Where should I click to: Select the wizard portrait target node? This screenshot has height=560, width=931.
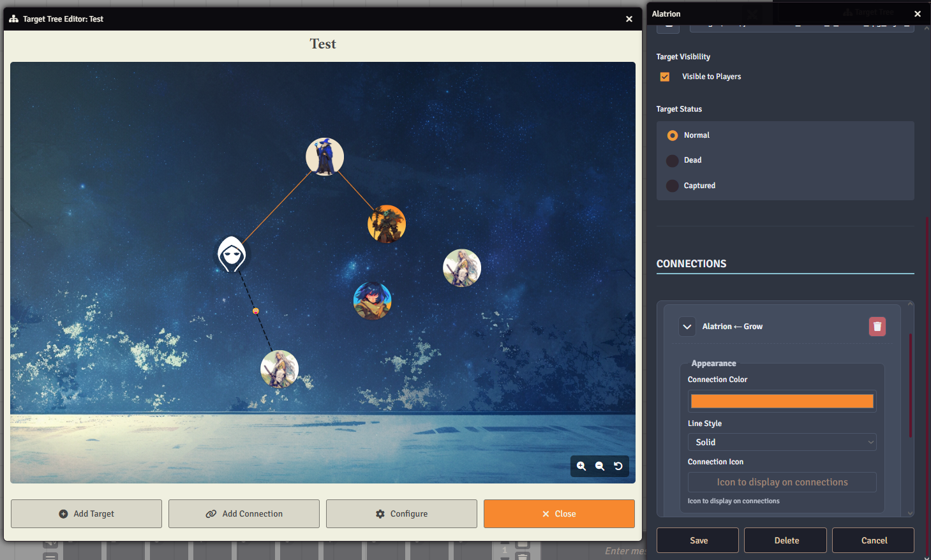coord(325,157)
